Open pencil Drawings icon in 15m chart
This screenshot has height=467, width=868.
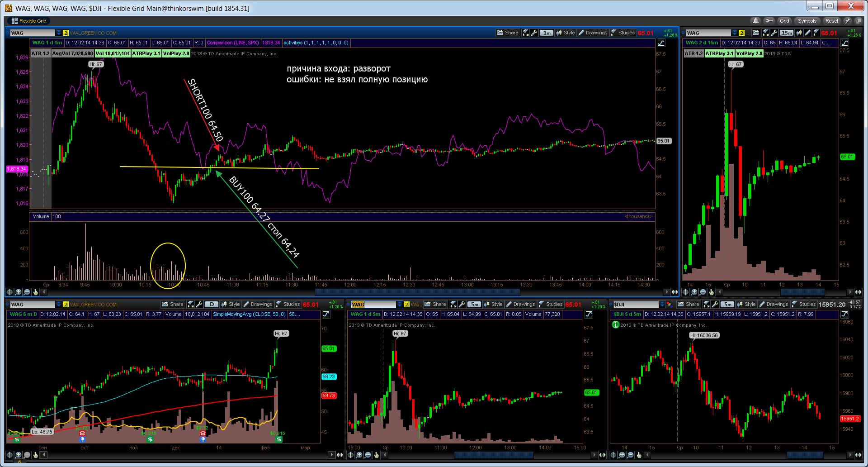click(807, 33)
